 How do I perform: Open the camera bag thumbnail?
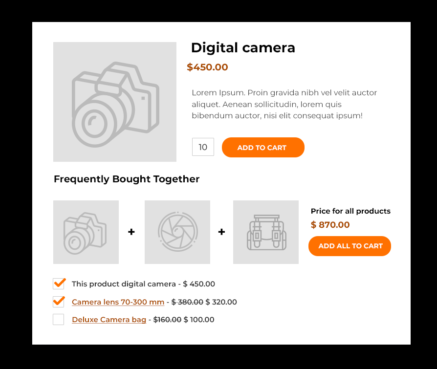coord(266,232)
